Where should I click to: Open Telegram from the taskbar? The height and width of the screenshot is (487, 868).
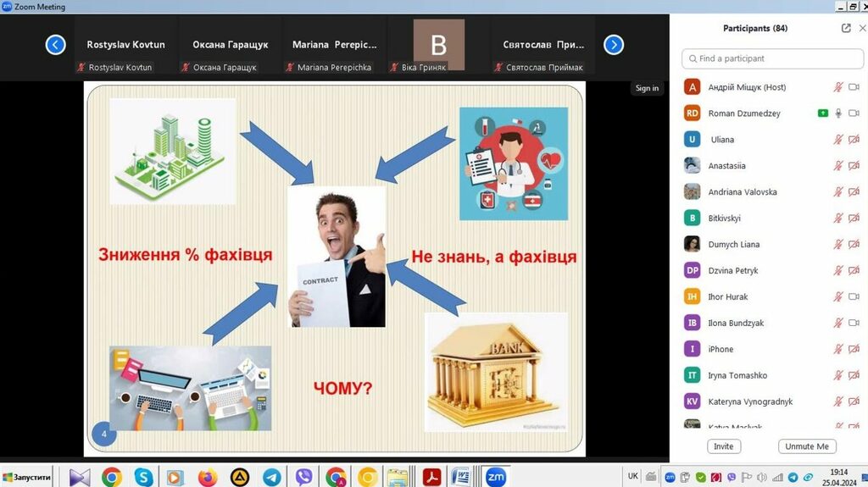pyautogui.click(x=271, y=477)
